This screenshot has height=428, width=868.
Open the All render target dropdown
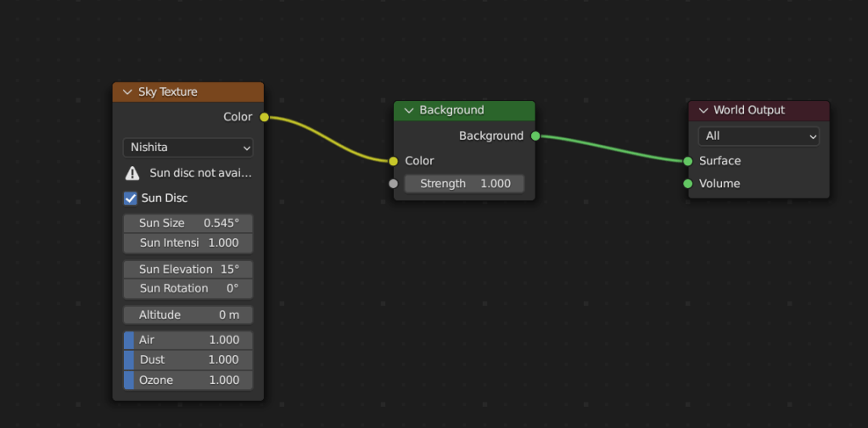759,136
